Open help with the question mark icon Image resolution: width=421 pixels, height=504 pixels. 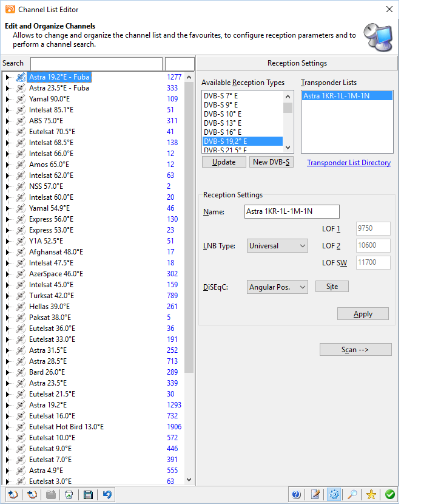(296, 495)
